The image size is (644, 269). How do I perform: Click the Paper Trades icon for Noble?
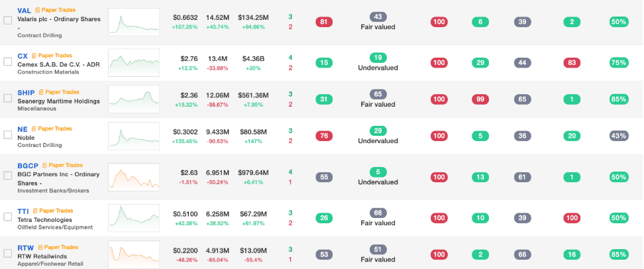coord(34,129)
